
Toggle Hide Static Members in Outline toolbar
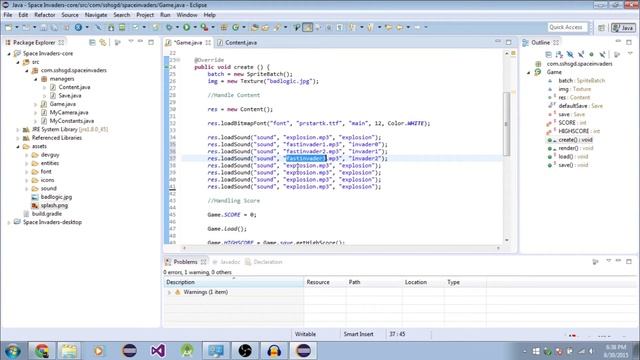(581, 54)
